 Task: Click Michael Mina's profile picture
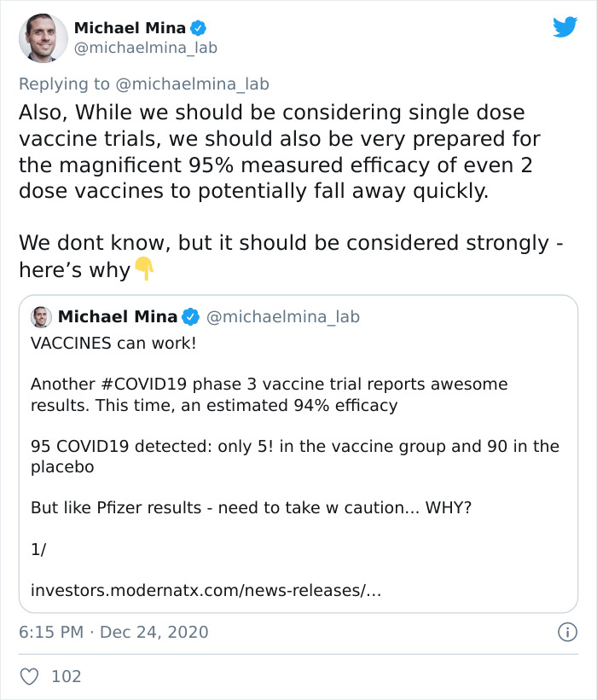43,38
